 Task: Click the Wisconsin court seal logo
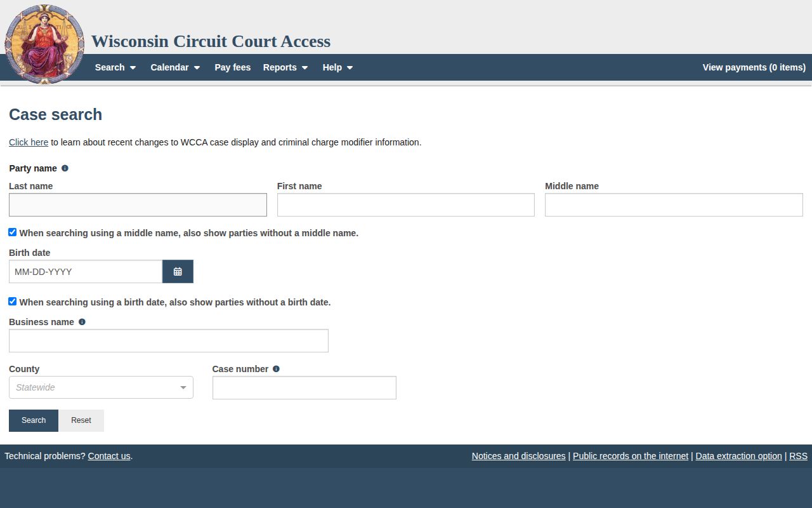[x=44, y=44]
